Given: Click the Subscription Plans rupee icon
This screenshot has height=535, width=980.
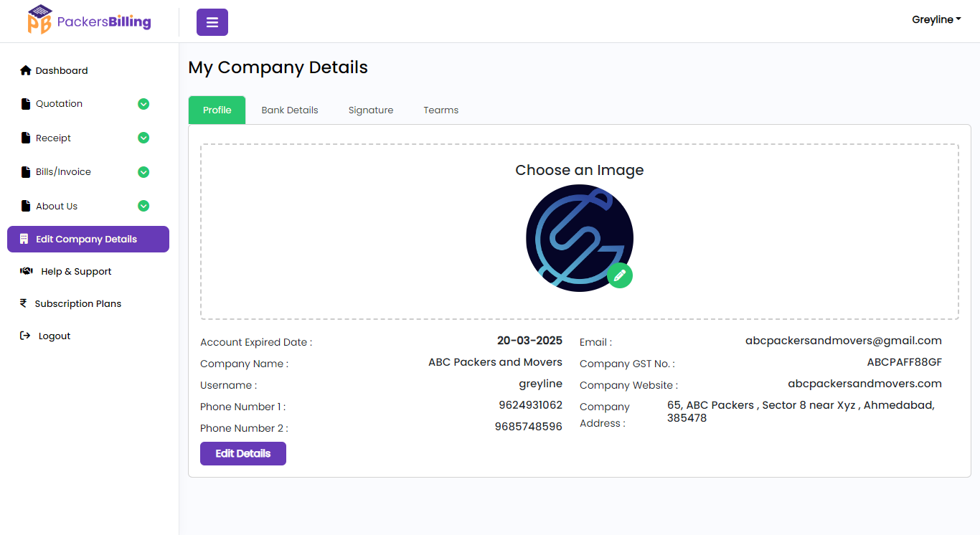Looking at the screenshot, I should (24, 303).
